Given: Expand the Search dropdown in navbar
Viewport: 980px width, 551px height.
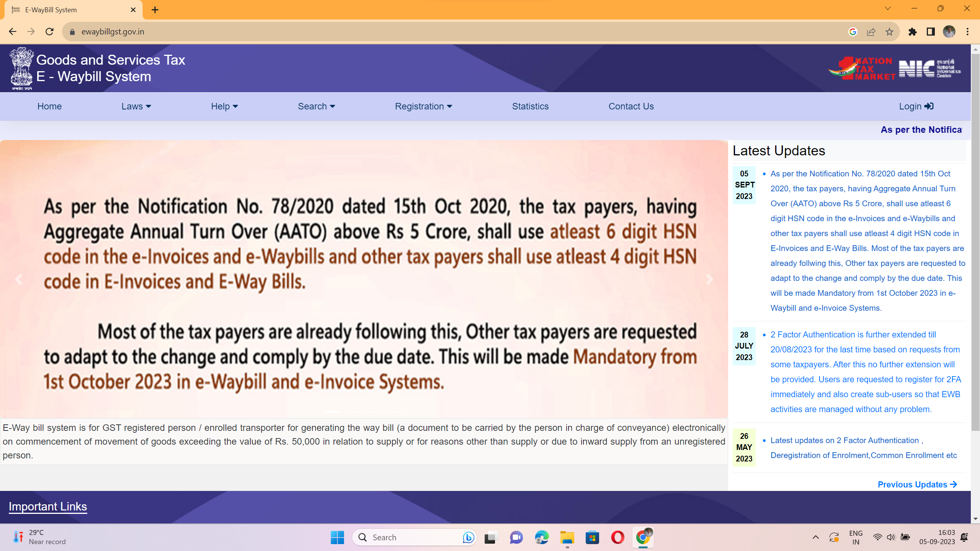Looking at the screenshot, I should (316, 106).
